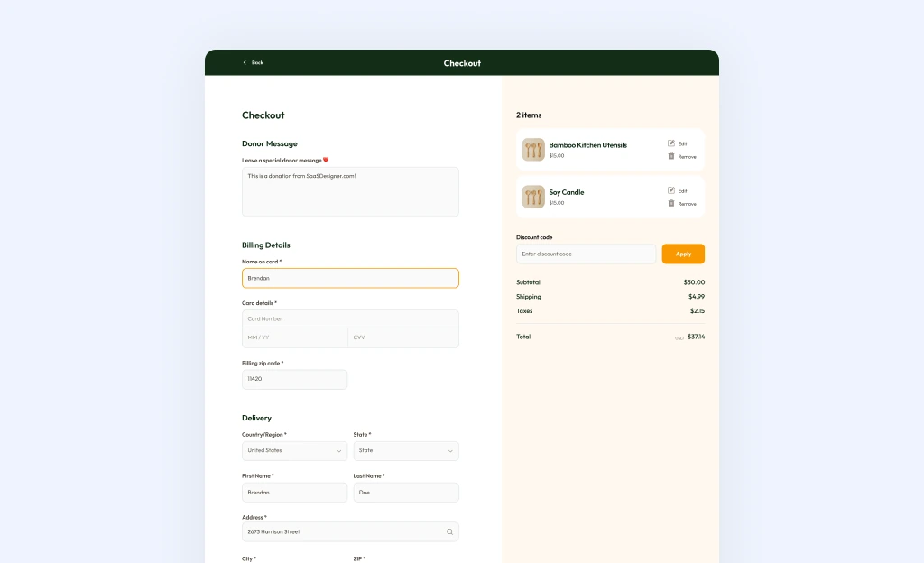Click the Last Name field
This screenshot has height=563, width=924.
coord(406,493)
